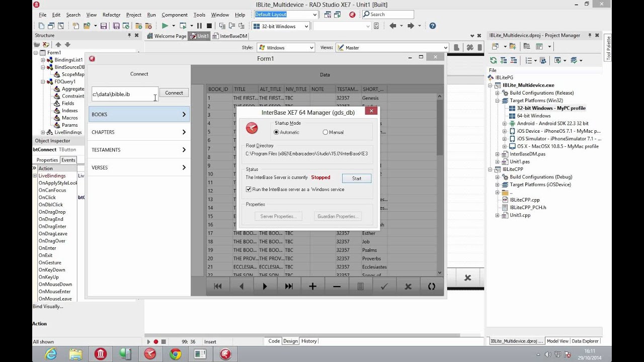Collapse Target Platforms (Win32) node
The height and width of the screenshot is (362, 644).
tap(497, 101)
